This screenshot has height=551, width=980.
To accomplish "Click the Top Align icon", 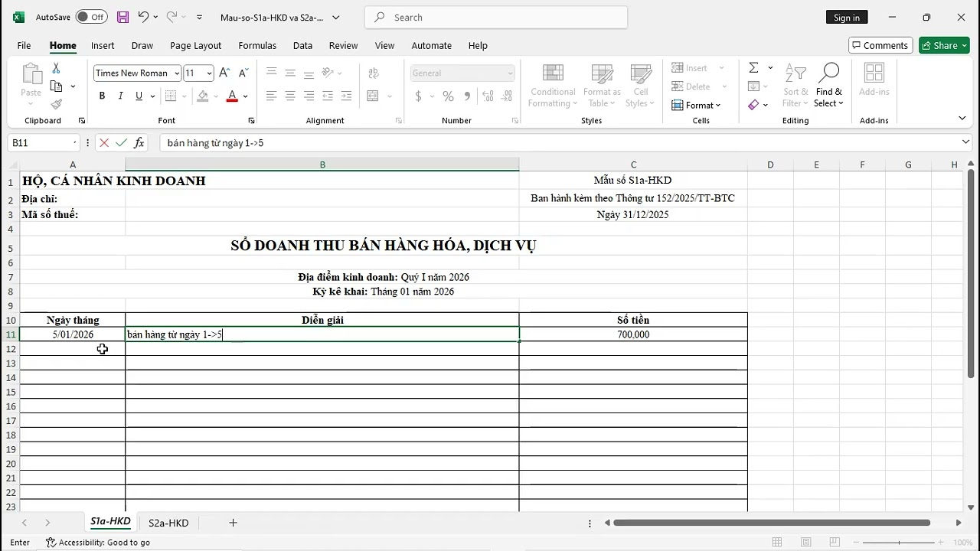I will tap(272, 73).
